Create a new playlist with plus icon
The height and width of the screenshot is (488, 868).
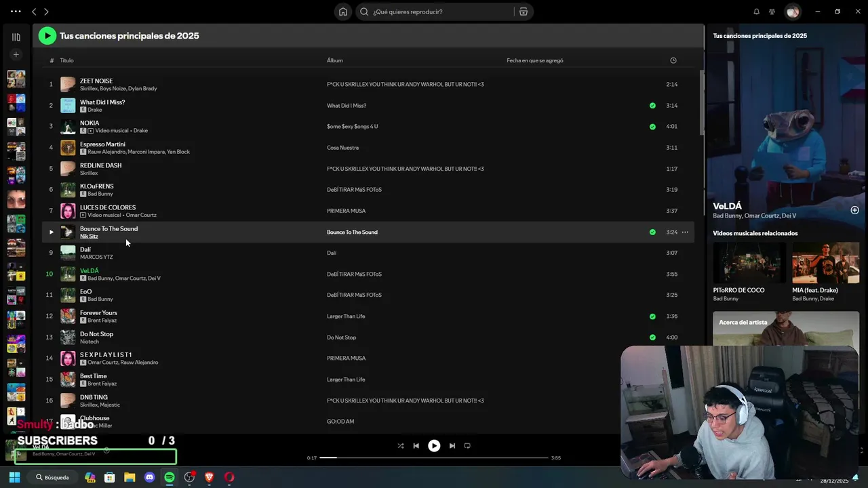click(x=16, y=54)
